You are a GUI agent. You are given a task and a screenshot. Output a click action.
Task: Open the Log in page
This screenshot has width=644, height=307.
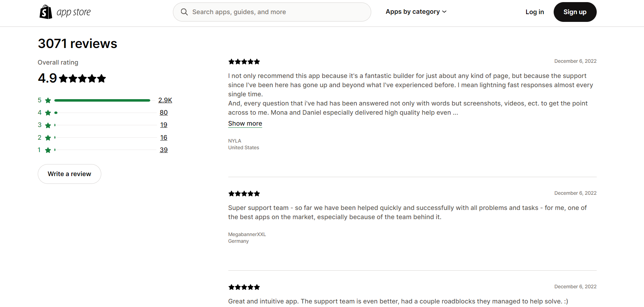(535, 12)
